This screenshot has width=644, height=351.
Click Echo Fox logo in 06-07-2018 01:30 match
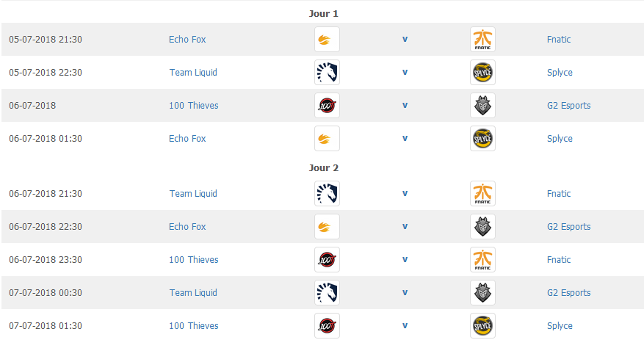coord(327,138)
